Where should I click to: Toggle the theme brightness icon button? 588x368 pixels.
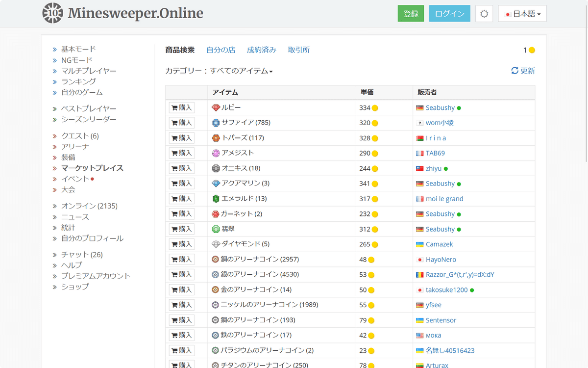tap(484, 14)
